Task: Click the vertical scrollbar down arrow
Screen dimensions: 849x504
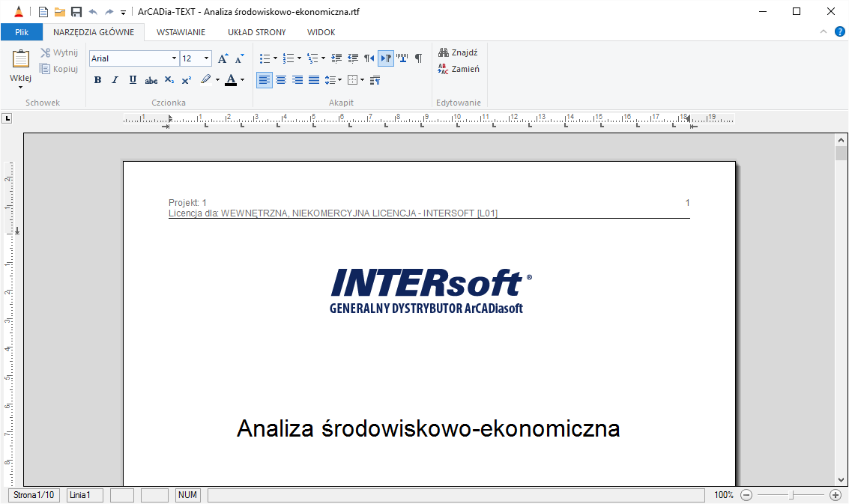Action: point(841,479)
